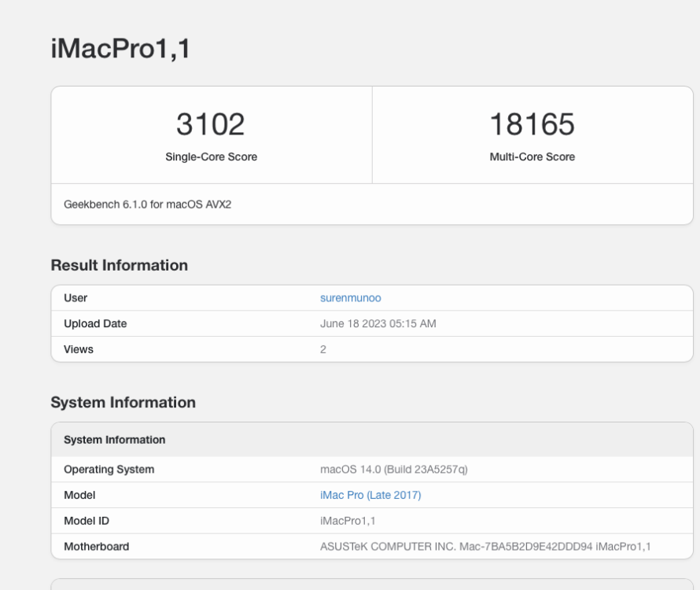Select the Single-Core Score label

point(211,157)
